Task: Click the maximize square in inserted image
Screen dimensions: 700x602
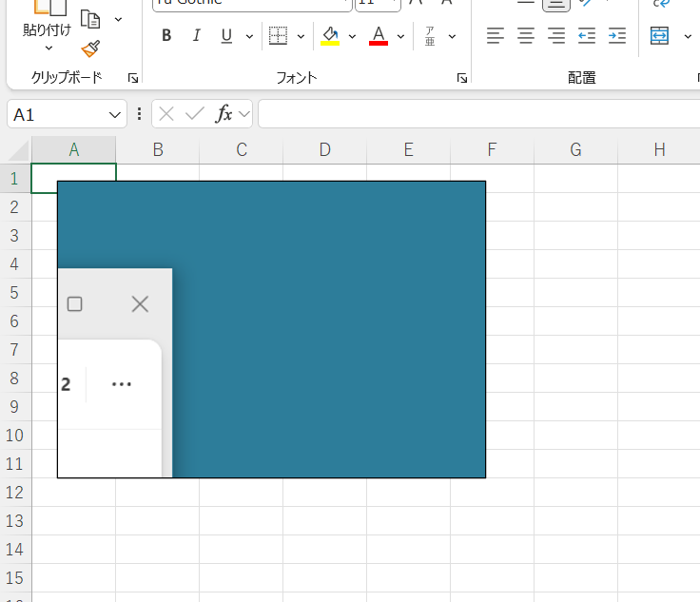Action: coord(74,304)
